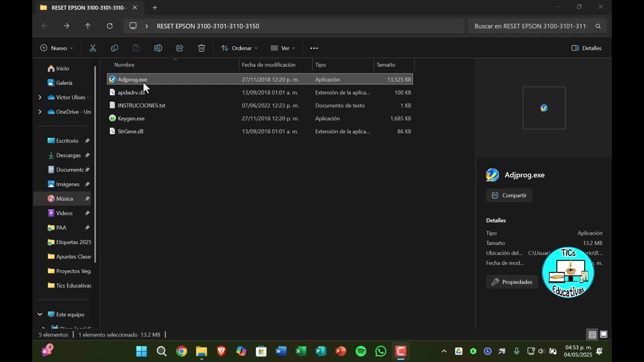Open Spotify from taskbar
This screenshot has height=362, width=644.
[x=361, y=351]
